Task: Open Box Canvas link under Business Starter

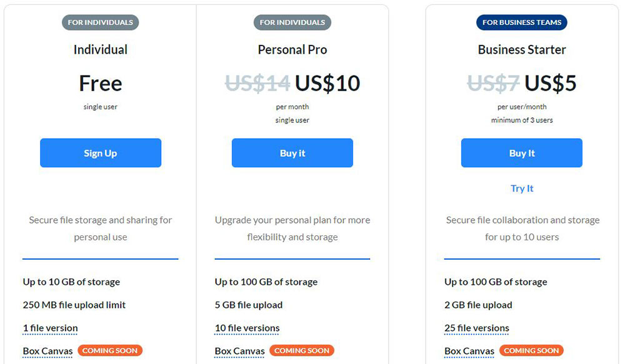Action: pos(469,351)
